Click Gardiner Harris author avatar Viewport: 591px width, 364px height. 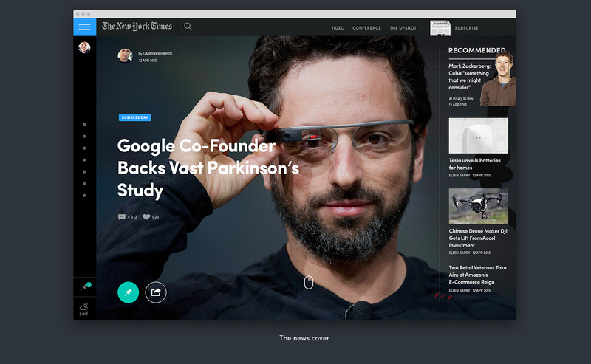[x=125, y=55]
